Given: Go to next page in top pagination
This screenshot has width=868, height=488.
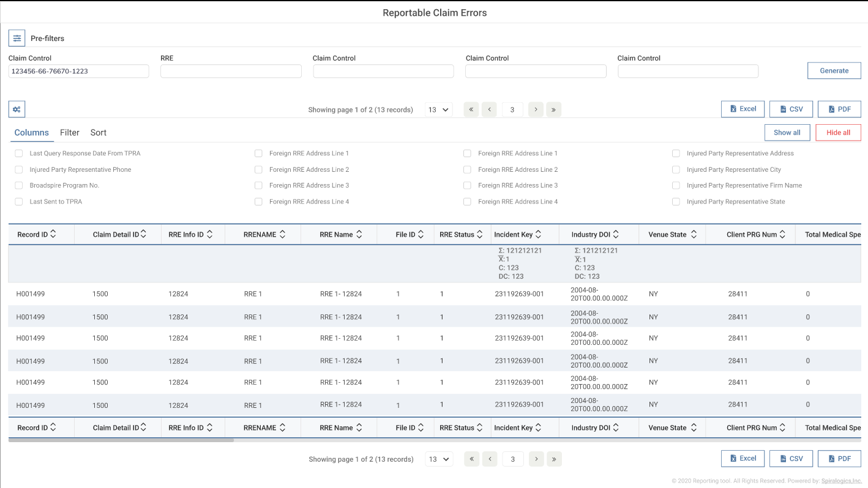Looking at the screenshot, I should point(536,109).
